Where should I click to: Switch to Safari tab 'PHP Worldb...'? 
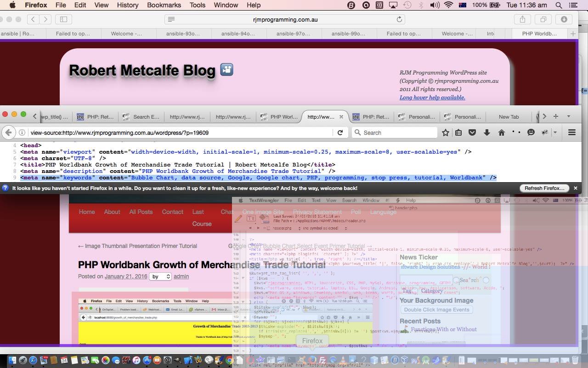(539, 34)
